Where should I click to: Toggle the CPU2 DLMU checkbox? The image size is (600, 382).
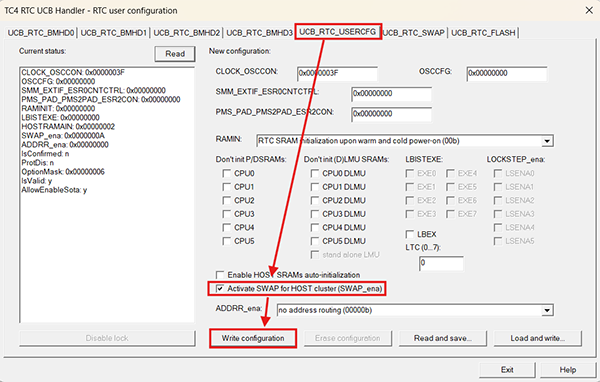[315, 201]
